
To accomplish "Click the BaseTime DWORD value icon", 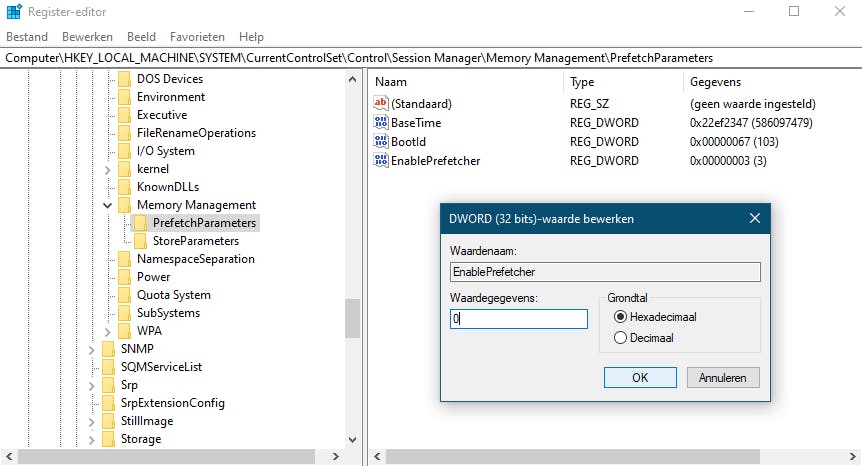I will 380,123.
